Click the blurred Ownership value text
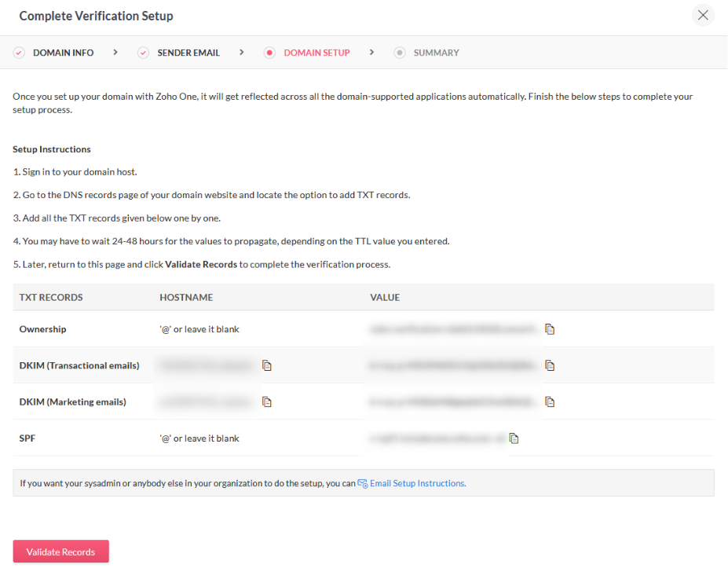 (453, 329)
